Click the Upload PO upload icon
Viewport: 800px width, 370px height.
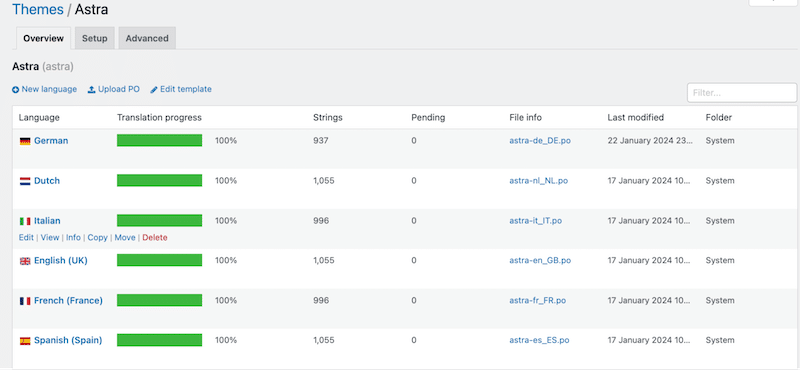tap(92, 90)
